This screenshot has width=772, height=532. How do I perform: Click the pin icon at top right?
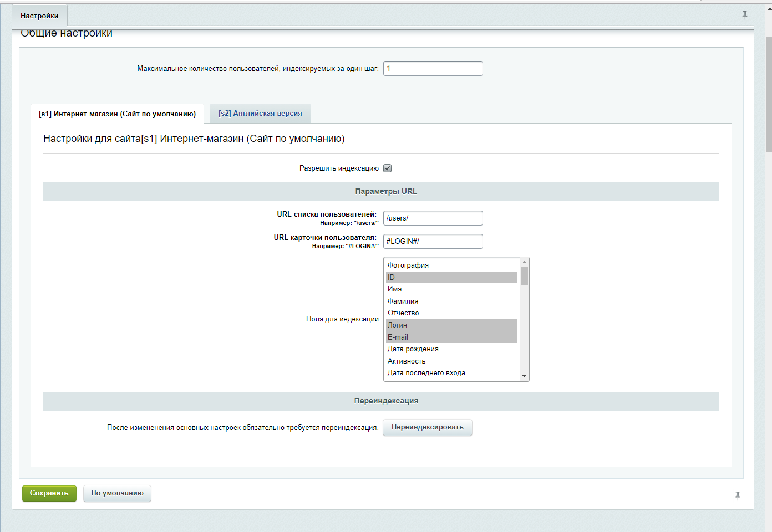pyautogui.click(x=745, y=16)
